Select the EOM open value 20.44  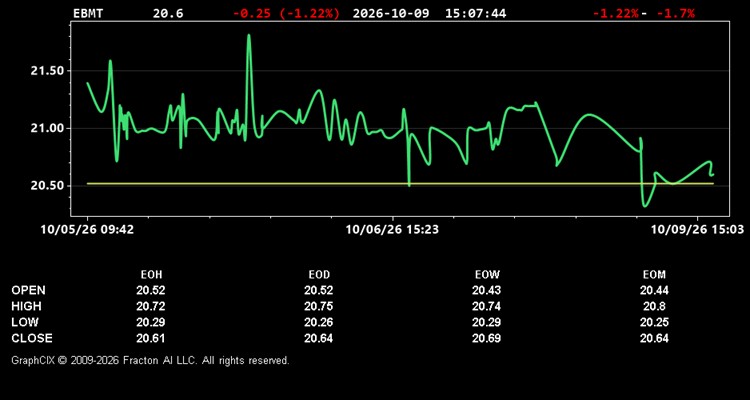(654, 290)
